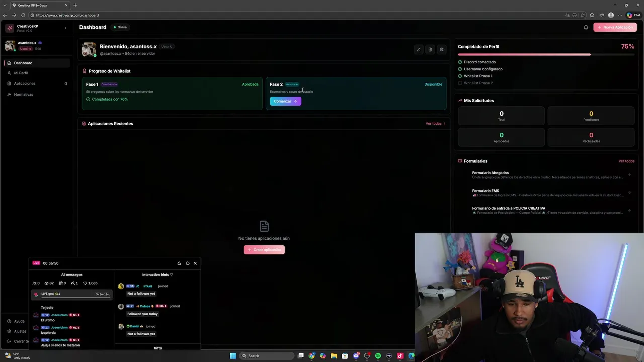This screenshot has width=644, height=362.
Task: Click the Nueva Aplicación button
Action: (615, 27)
